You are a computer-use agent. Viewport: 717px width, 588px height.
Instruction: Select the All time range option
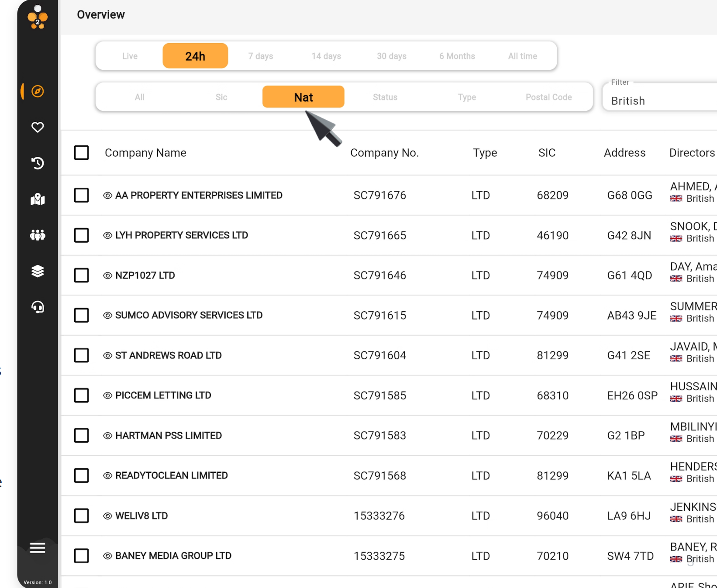(x=522, y=56)
